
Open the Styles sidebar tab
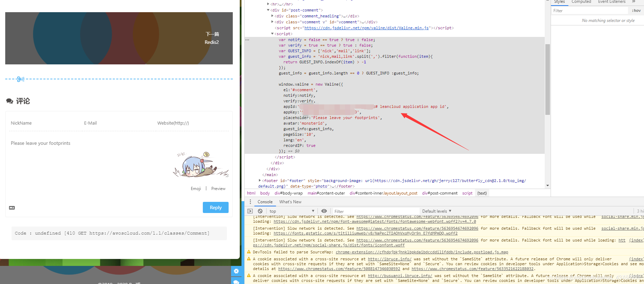[x=559, y=2]
